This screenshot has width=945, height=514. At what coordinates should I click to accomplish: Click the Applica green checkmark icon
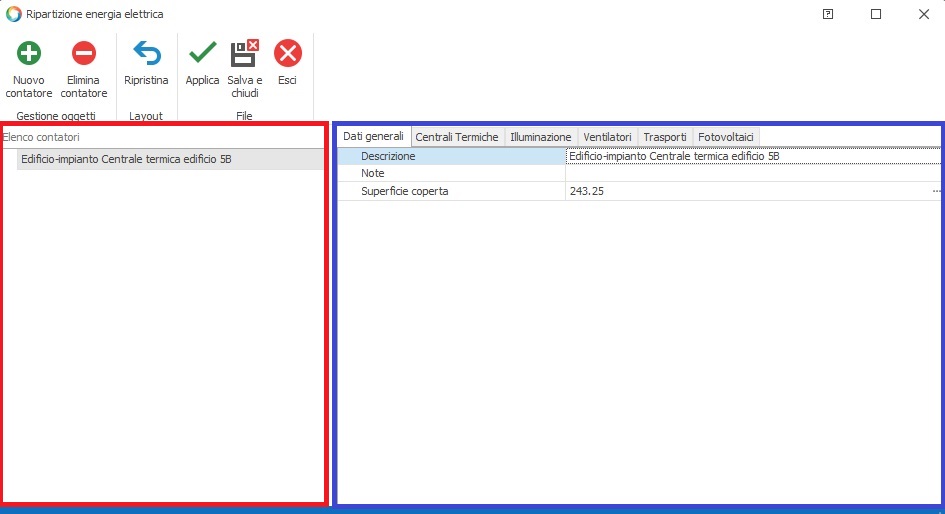tap(202, 54)
